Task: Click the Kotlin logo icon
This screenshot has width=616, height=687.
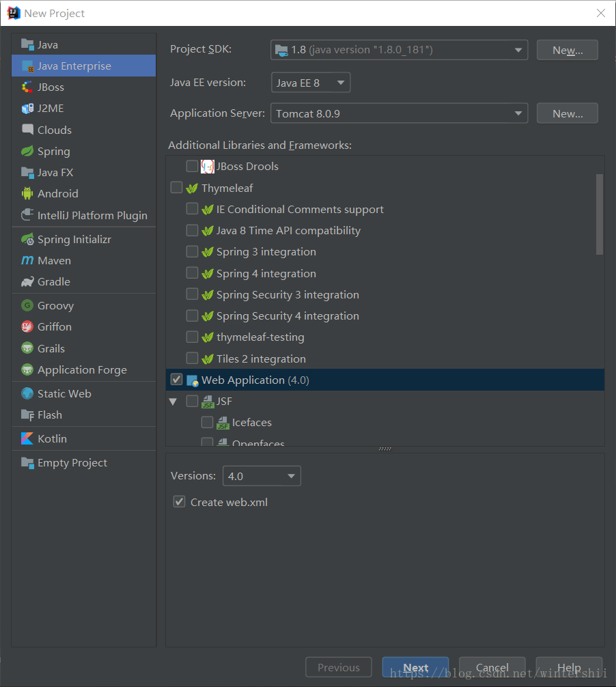Action: tap(27, 438)
